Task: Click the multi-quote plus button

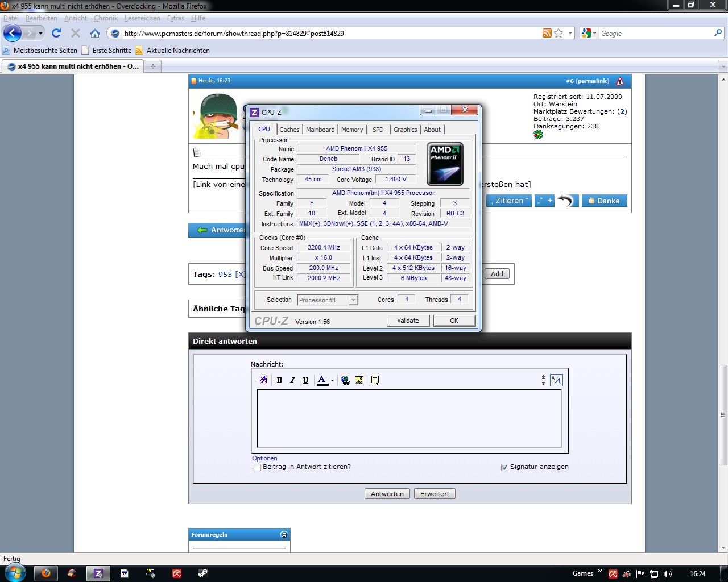Action: coord(544,201)
